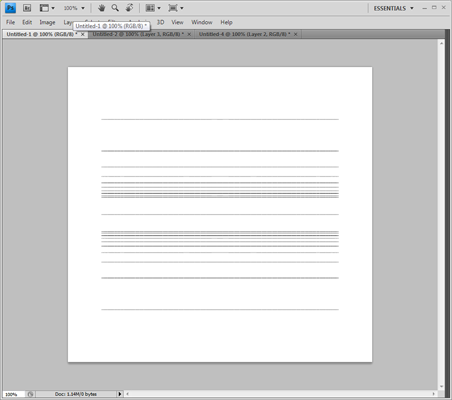Open the Help menu
The image size is (452, 400).
(x=226, y=22)
